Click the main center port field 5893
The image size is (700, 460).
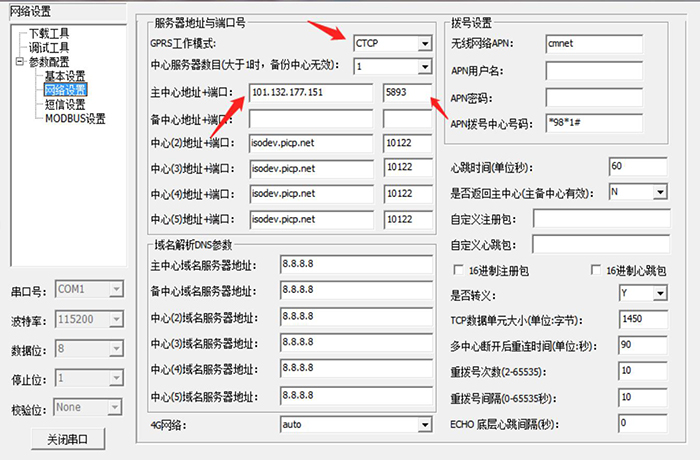click(404, 93)
